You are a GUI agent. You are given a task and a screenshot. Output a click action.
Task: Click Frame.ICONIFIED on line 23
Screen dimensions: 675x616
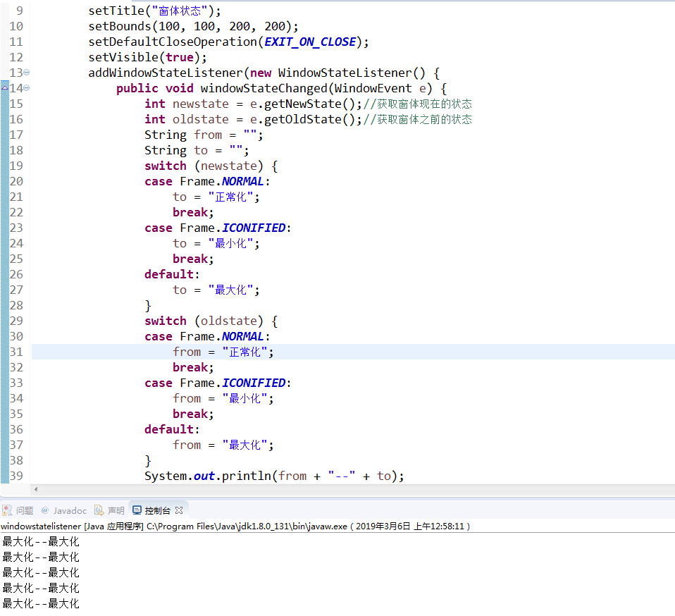click(233, 228)
